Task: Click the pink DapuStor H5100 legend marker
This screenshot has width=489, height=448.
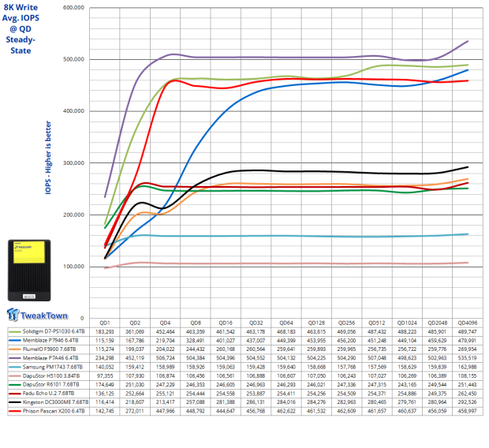Action: (15, 376)
